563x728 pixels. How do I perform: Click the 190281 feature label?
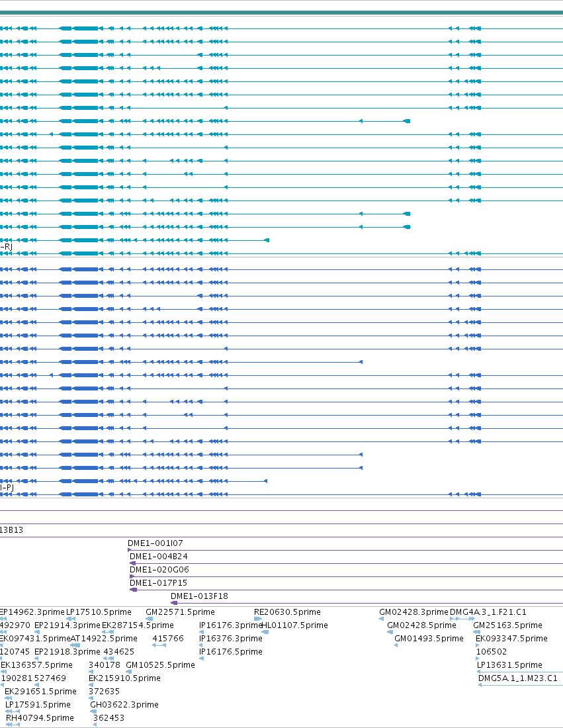(x=17, y=678)
